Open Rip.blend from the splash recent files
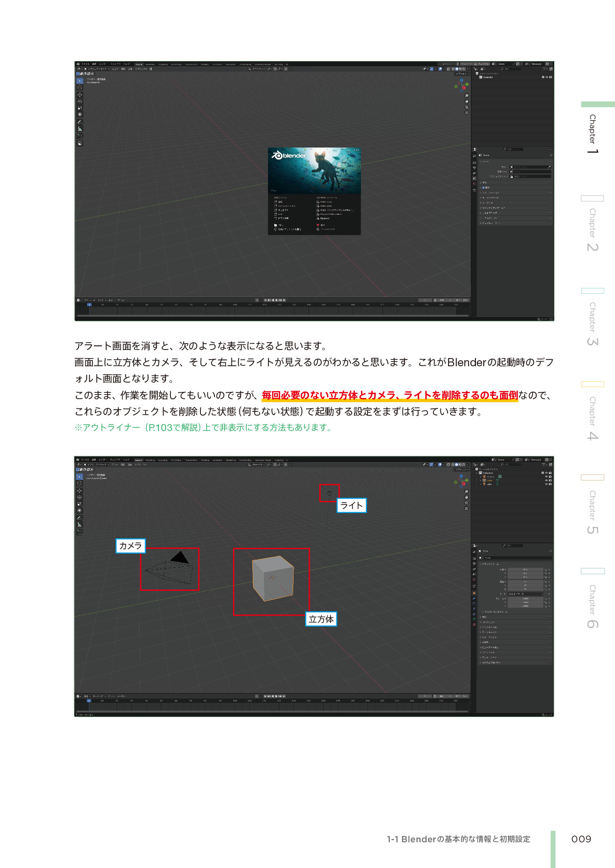This screenshot has width=615, height=868. [x=325, y=218]
